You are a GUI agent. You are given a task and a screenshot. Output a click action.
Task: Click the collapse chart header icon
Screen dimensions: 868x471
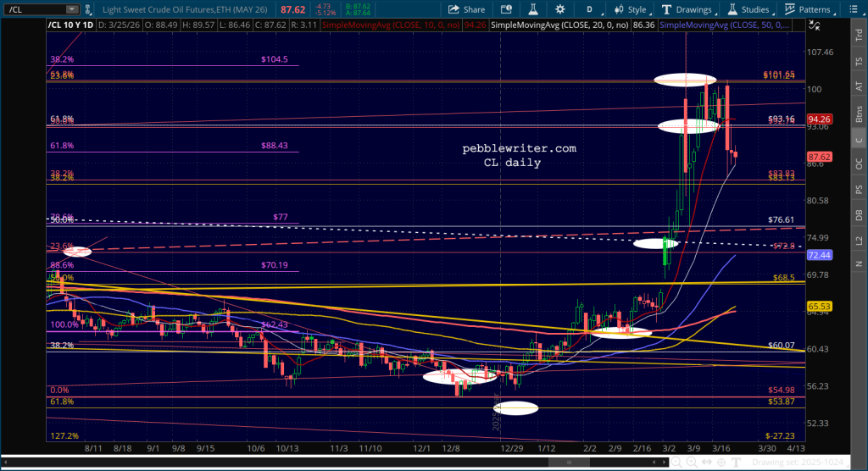[814, 25]
